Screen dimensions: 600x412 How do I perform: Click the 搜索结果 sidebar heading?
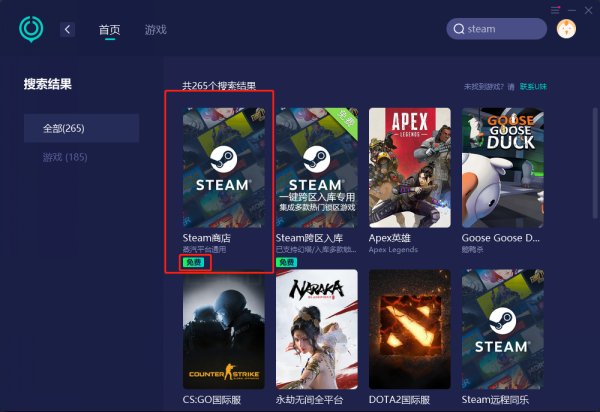(48, 84)
